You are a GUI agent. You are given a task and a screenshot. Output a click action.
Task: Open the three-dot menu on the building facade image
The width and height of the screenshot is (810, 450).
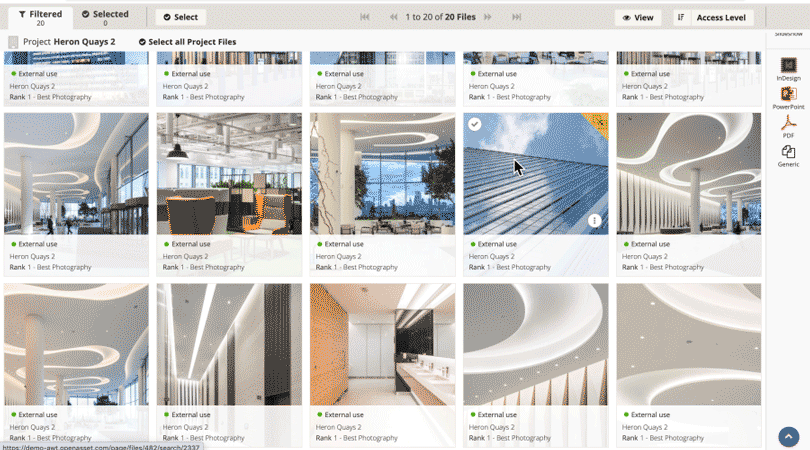tap(595, 221)
